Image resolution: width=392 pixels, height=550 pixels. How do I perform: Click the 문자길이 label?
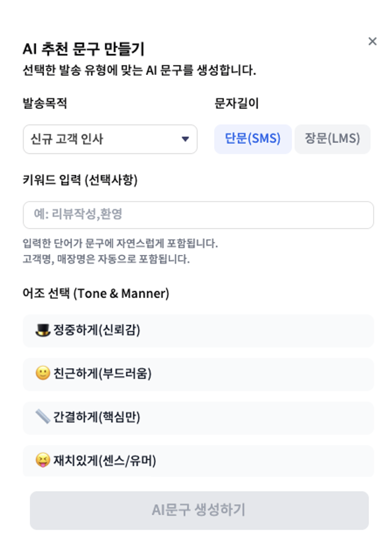tap(236, 103)
